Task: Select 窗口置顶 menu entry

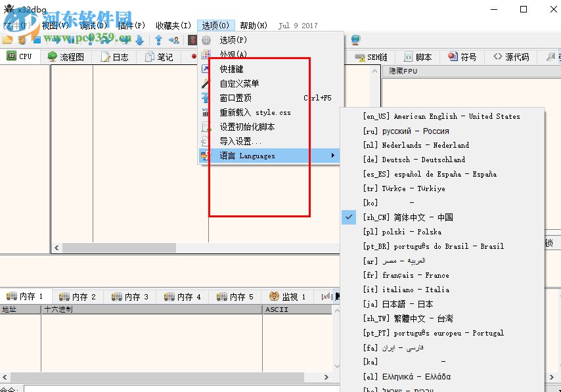Action: coord(271,98)
